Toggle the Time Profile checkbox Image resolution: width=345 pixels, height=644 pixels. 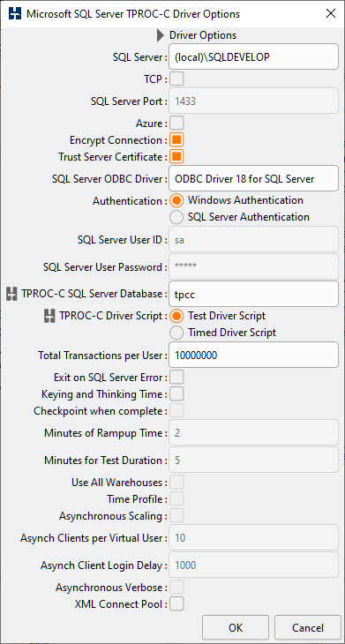tap(176, 498)
